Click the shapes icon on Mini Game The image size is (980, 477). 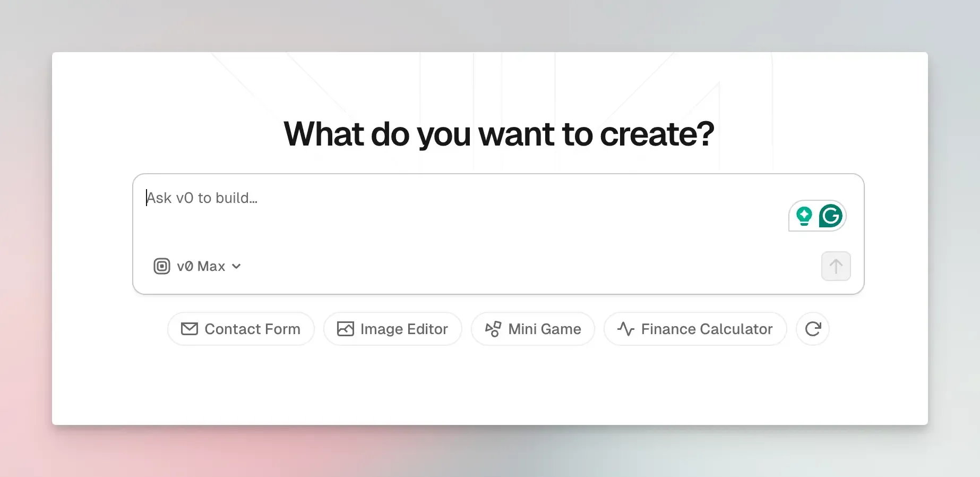(x=493, y=329)
